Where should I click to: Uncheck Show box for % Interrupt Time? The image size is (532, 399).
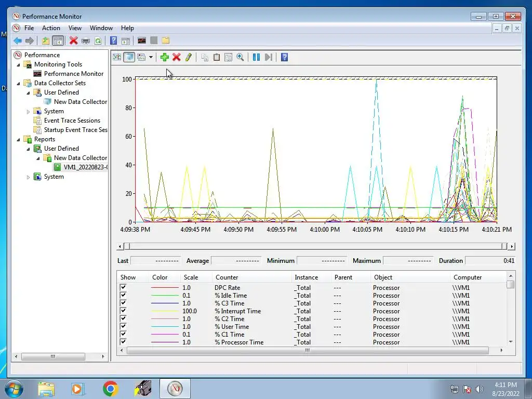click(x=123, y=311)
